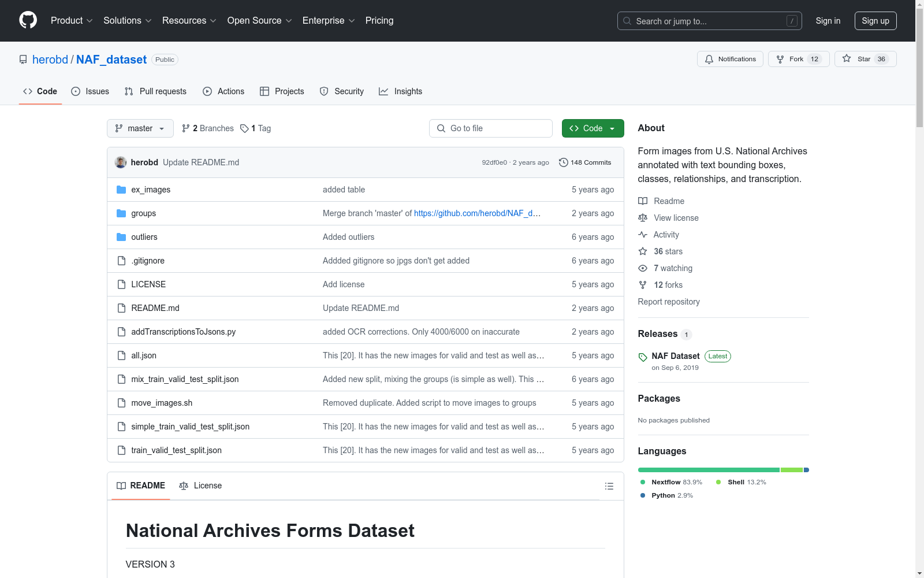Click the README.md file icon
This screenshot has width=924, height=578.
121,308
